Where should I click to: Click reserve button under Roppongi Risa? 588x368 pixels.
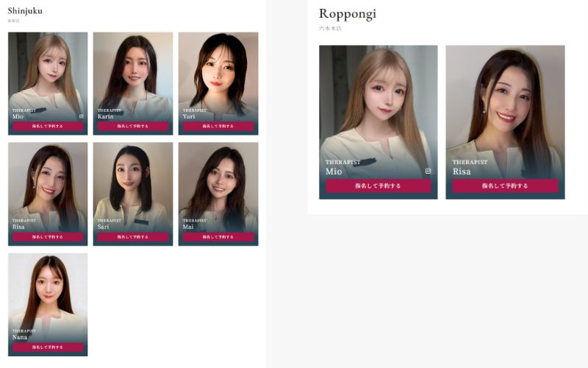click(505, 186)
